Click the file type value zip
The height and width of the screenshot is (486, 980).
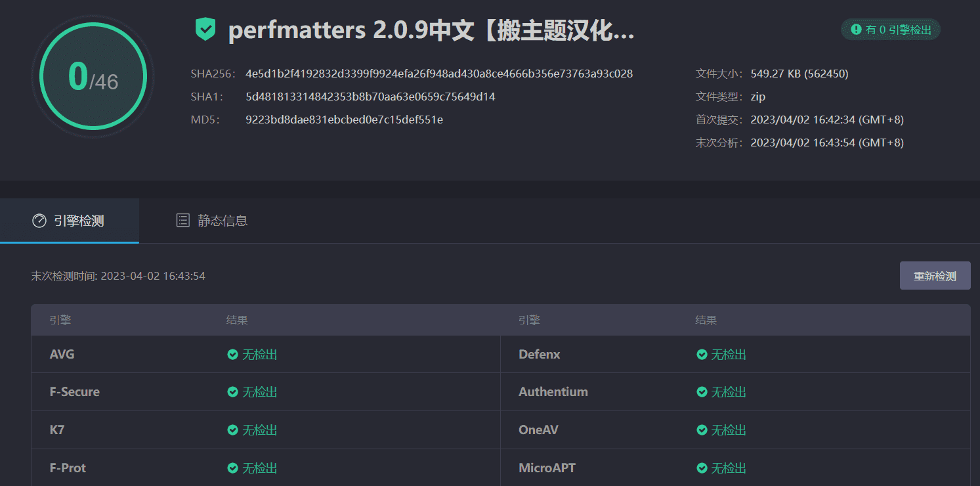click(758, 97)
